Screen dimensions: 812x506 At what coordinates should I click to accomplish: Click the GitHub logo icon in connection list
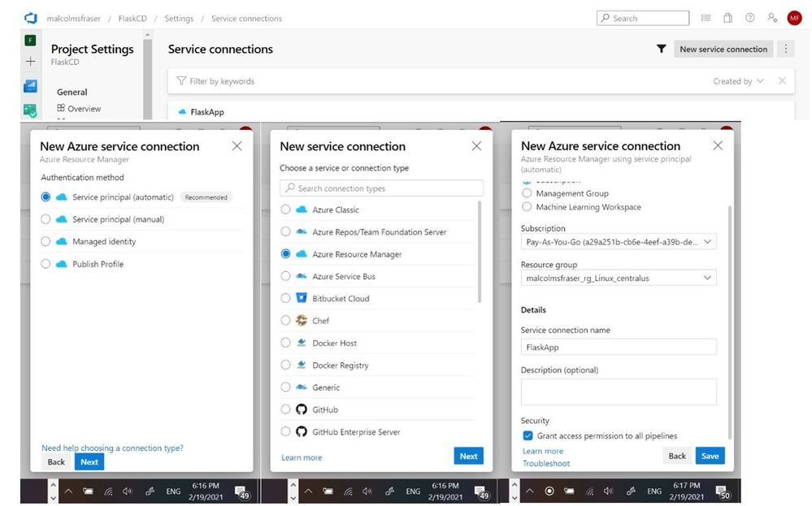(x=302, y=409)
